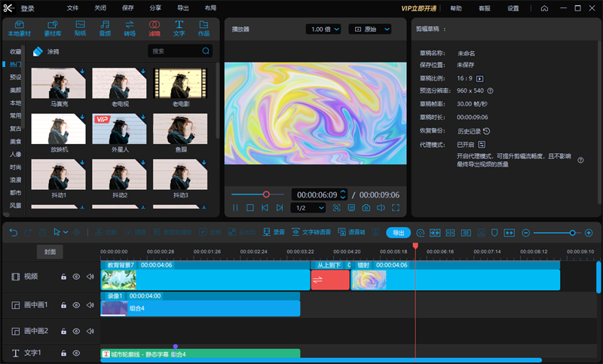Expand the 1/2 preview quality dropdown

(308, 208)
